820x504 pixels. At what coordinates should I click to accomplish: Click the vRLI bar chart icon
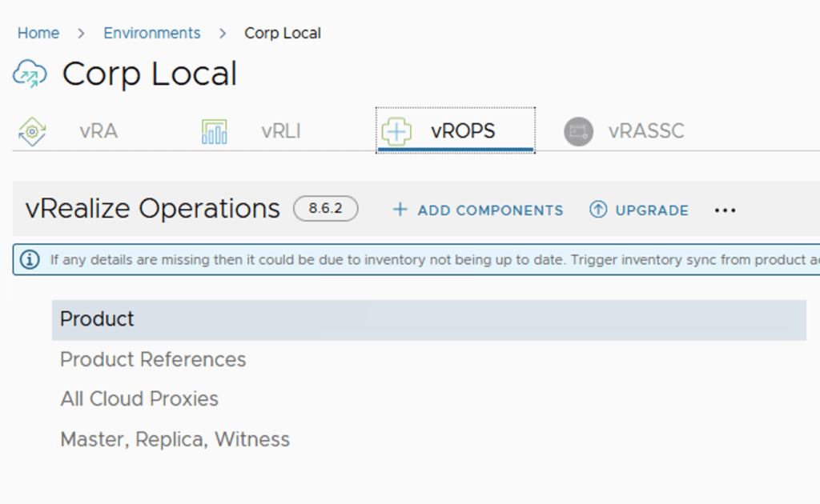click(214, 131)
